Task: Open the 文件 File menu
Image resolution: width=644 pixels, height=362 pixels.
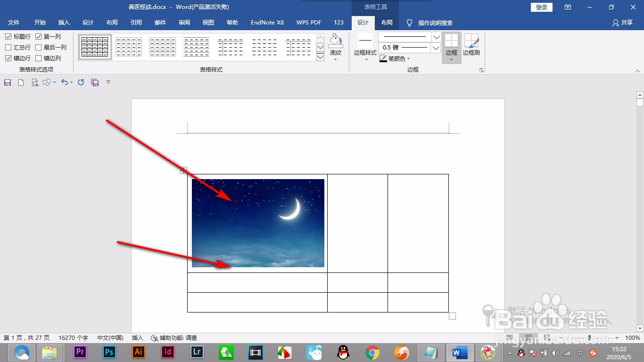Action: point(14,23)
